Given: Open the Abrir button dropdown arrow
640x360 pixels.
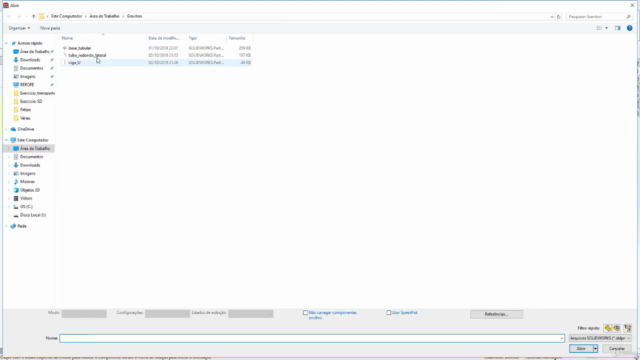Looking at the screenshot, I should click(x=595, y=349).
